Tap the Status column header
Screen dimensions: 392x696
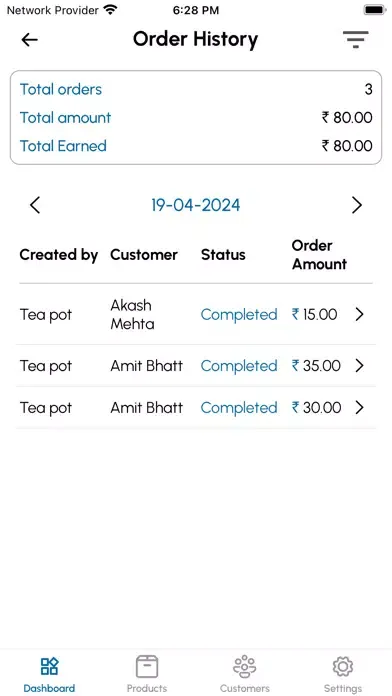(x=223, y=255)
